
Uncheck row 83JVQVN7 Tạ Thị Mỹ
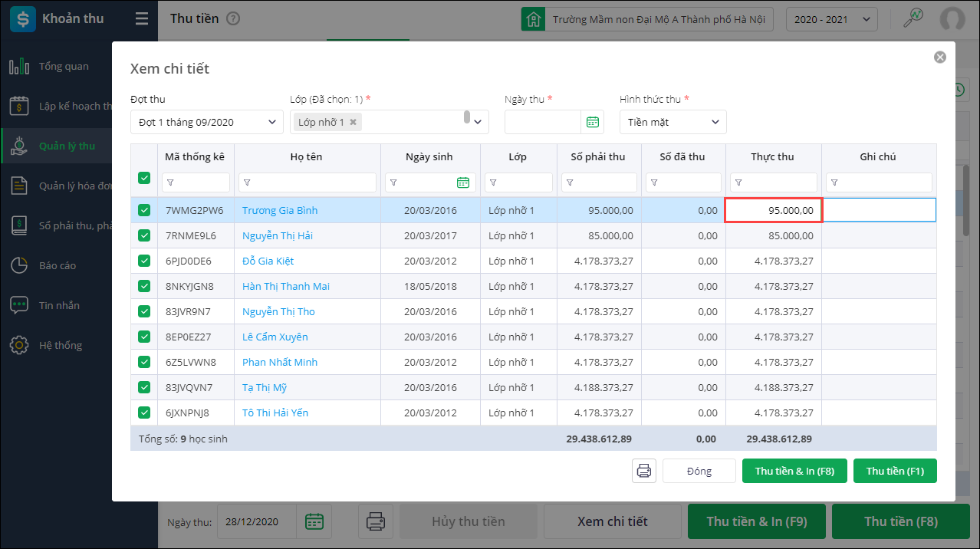pyautogui.click(x=144, y=387)
